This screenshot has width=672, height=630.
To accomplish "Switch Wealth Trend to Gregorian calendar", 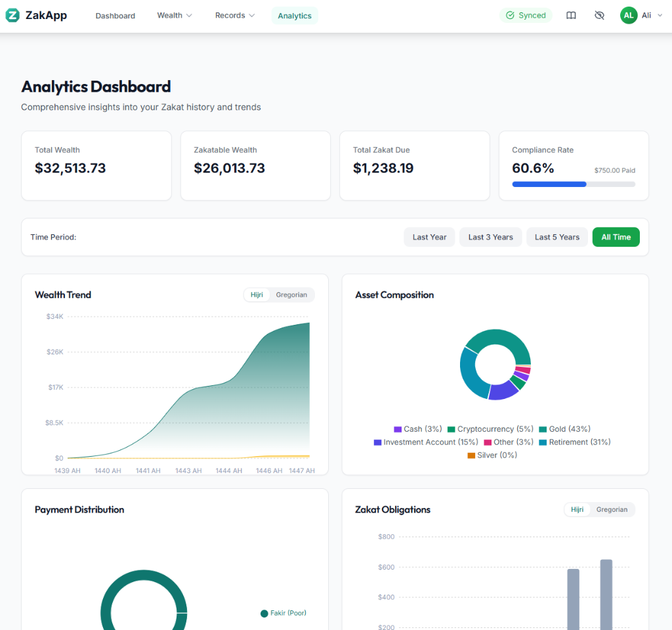I will point(291,295).
